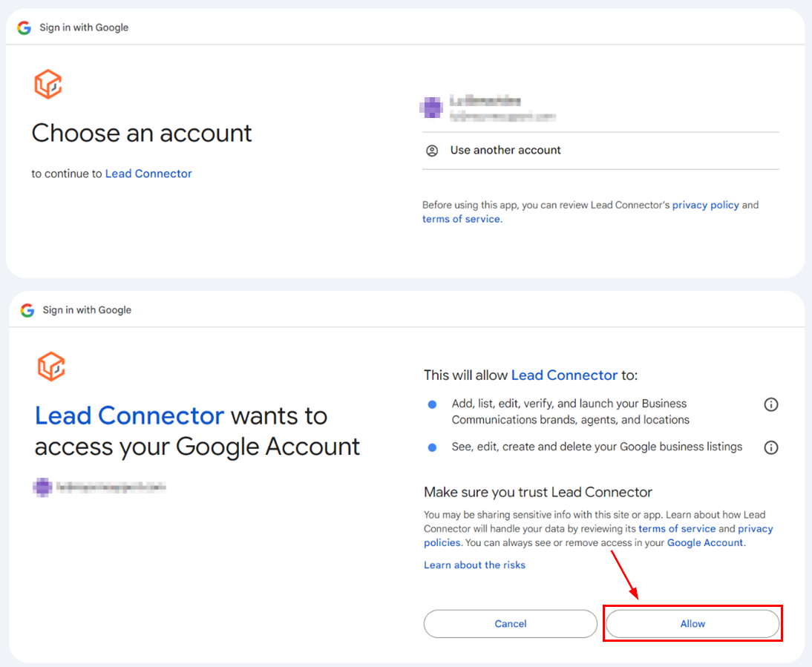Click the orange logo above the "wants to access" heading

[51, 367]
